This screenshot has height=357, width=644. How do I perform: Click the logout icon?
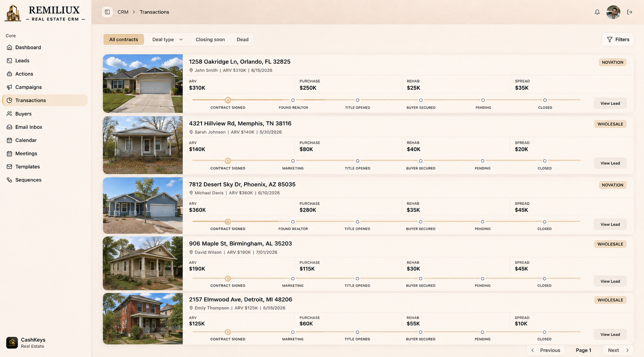tap(629, 12)
